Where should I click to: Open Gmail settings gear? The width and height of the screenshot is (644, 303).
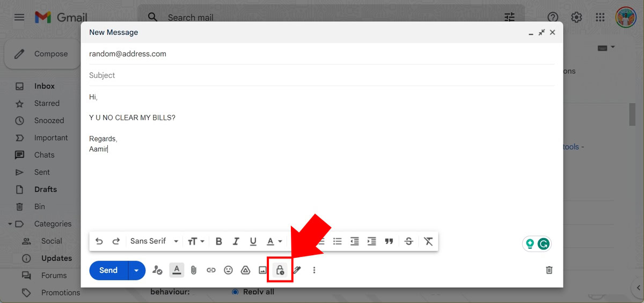(576, 17)
